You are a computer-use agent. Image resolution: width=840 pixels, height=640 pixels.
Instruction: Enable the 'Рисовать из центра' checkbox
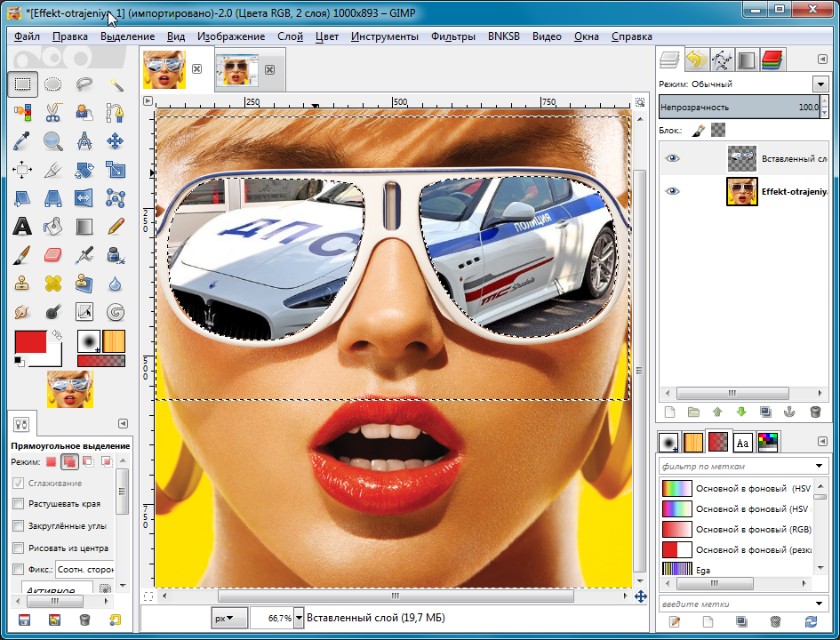click(x=18, y=548)
